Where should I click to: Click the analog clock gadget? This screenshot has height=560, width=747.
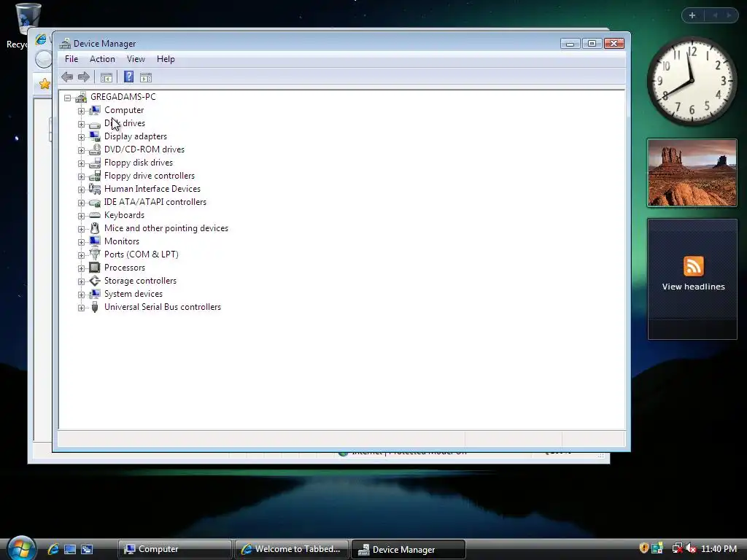(x=692, y=81)
